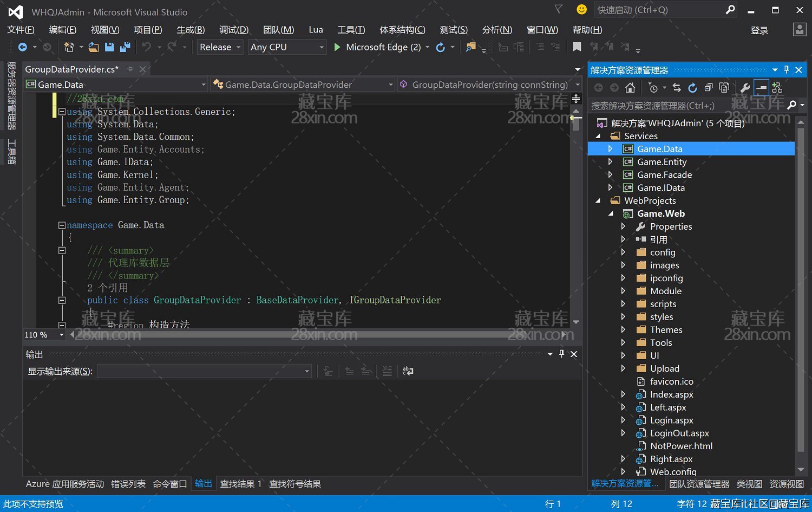This screenshot has width=812, height=512.
Task: Open the 工具箱 side tab
Action: (x=11, y=152)
